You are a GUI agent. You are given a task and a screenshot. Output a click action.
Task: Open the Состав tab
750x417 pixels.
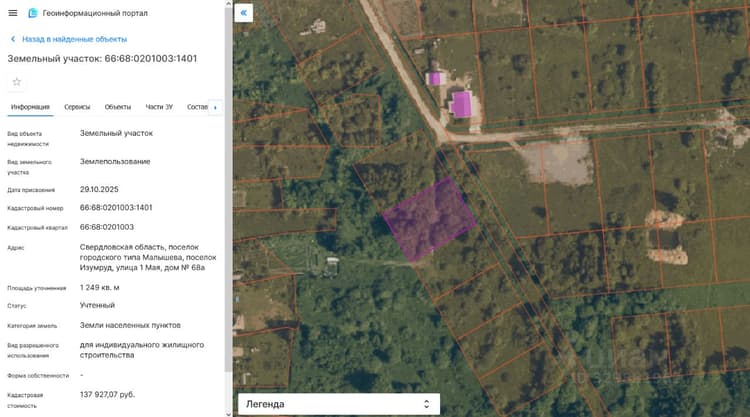coord(197,107)
